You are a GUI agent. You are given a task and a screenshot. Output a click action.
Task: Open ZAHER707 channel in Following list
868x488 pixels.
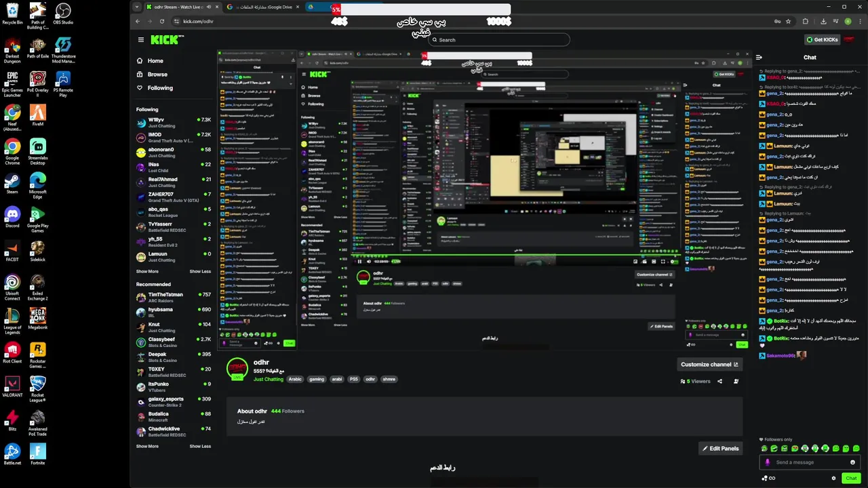coord(174,197)
